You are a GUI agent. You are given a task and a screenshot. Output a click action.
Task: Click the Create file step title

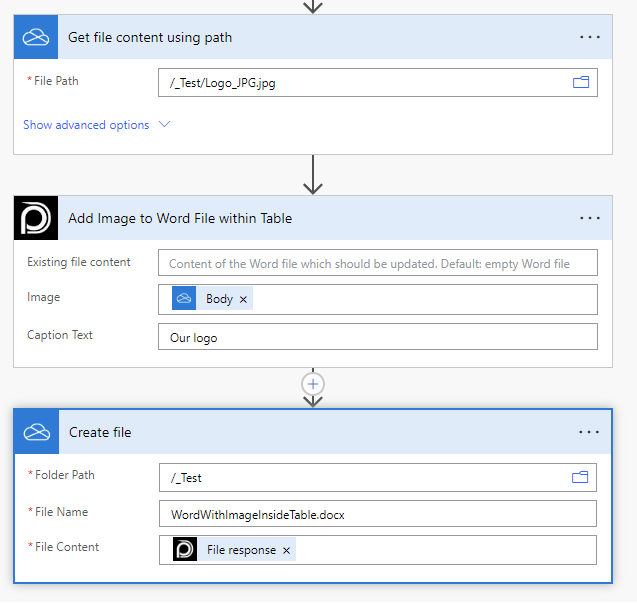pos(100,432)
